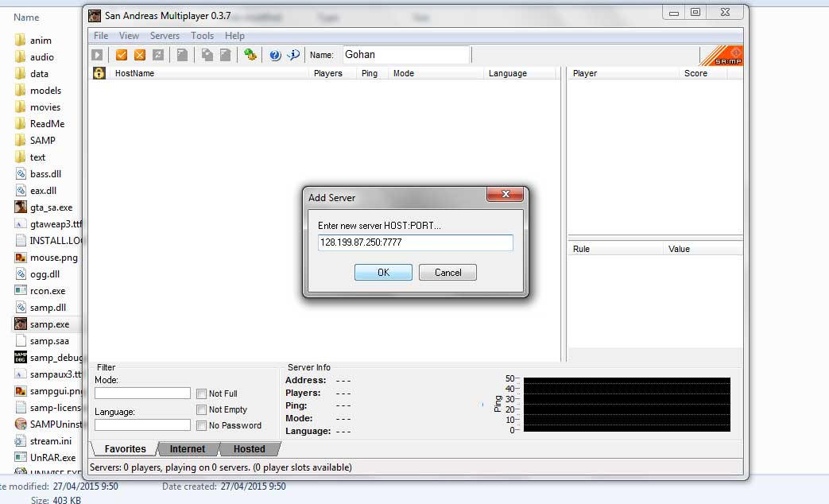Select the UnRAR.exe file icon
829x504 pixels.
point(21,457)
